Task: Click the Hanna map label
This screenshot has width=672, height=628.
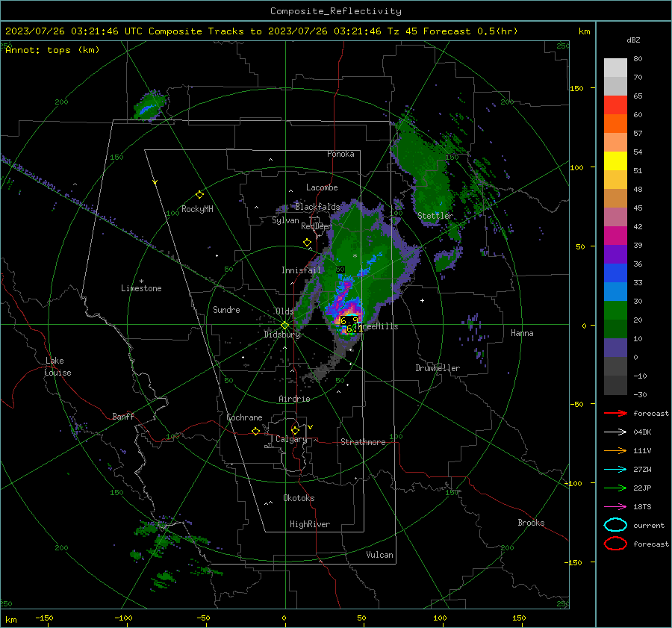Action: click(522, 333)
